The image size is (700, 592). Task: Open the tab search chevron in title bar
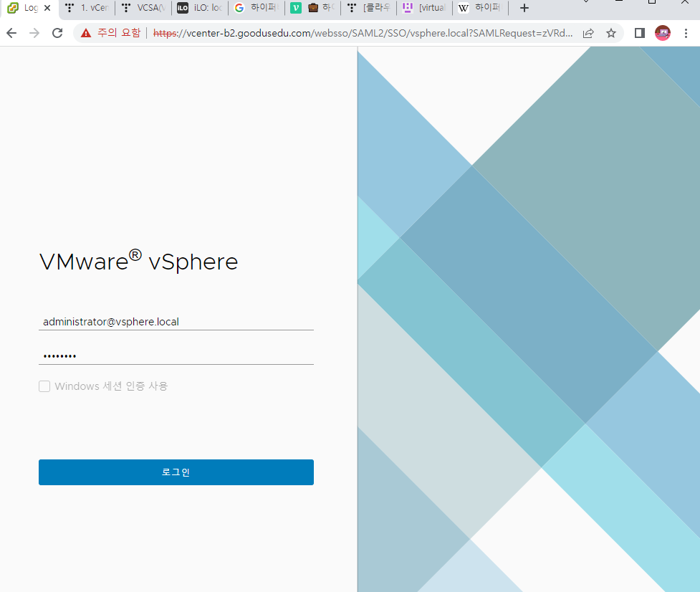coord(586,1)
